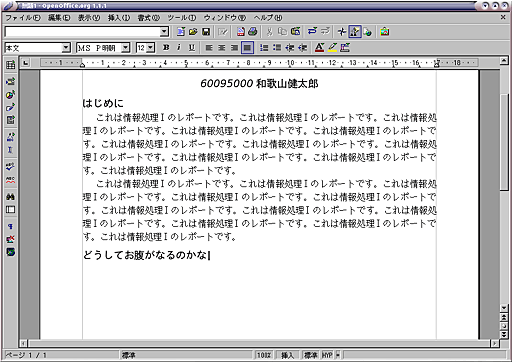This screenshot has width=512, height=362.
Task: Save the document with the floppy icon
Action: pyautogui.click(x=206, y=32)
